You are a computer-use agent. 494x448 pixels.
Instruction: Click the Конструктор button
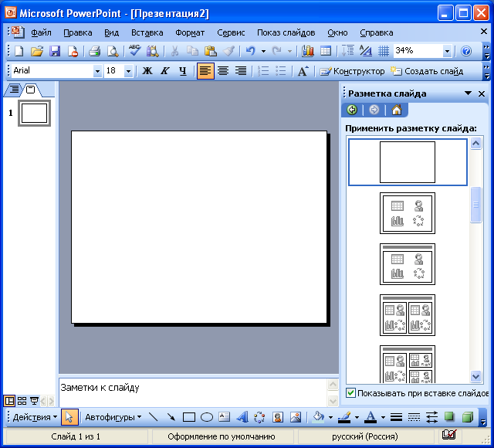pyautogui.click(x=352, y=71)
